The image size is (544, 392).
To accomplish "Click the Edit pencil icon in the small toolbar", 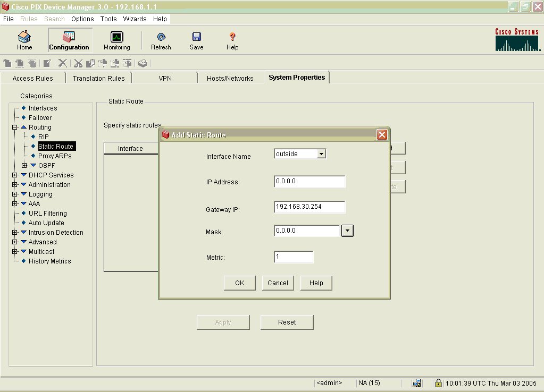I will [x=47, y=63].
